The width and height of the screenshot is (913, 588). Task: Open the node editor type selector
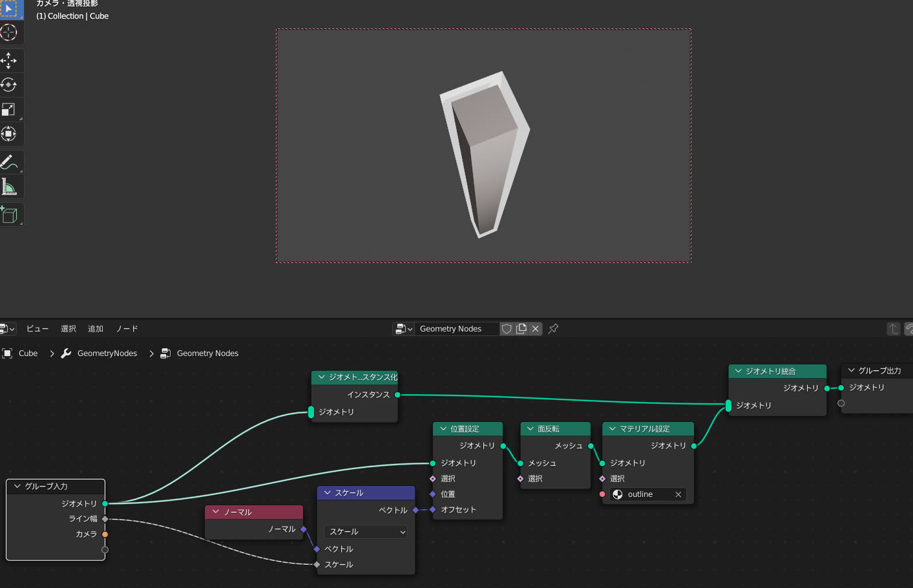pos(7,329)
